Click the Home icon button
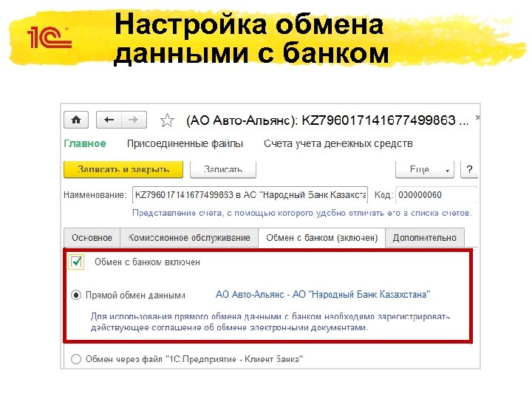The image size is (532, 399). click(x=76, y=120)
